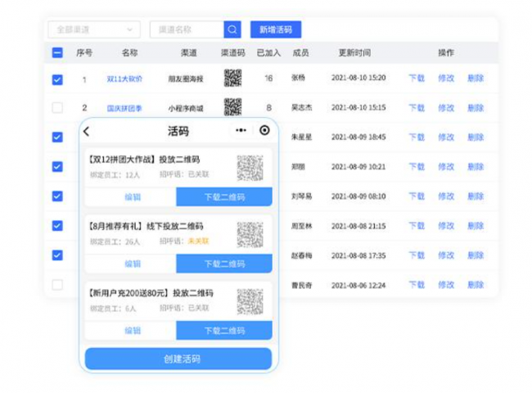532x393 pixels.
Task: Click the 渠道码 column header
Action: tap(233, 52)
